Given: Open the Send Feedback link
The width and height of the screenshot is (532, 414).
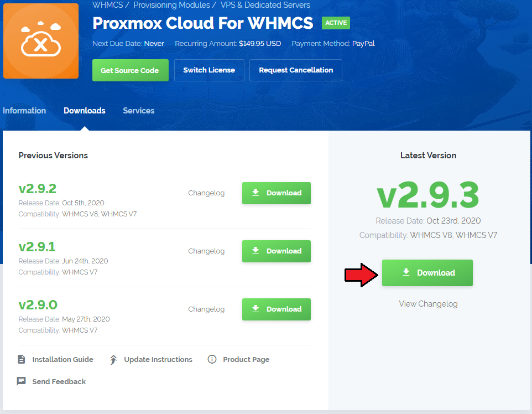Looking at the screenshot, I should pos(59,381).
